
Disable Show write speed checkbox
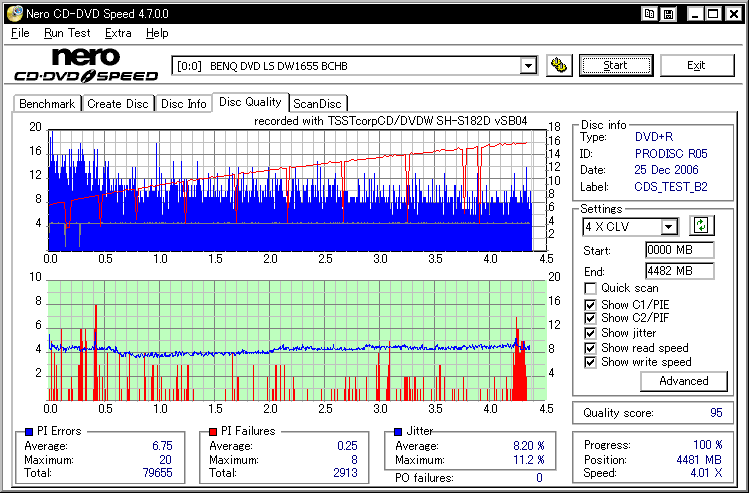(x=590, y=362)
